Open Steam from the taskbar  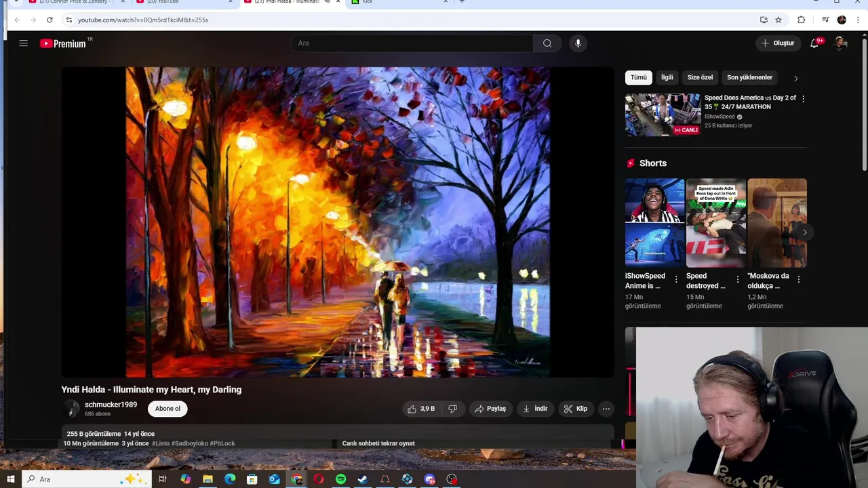pos(363,479)
